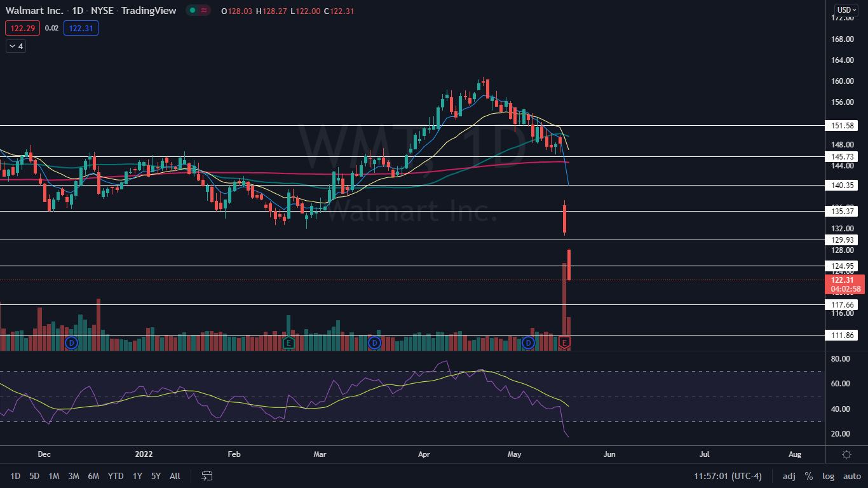Click the March dividend D marker
This screenshot has height=488, width=868.
[374, 343]
